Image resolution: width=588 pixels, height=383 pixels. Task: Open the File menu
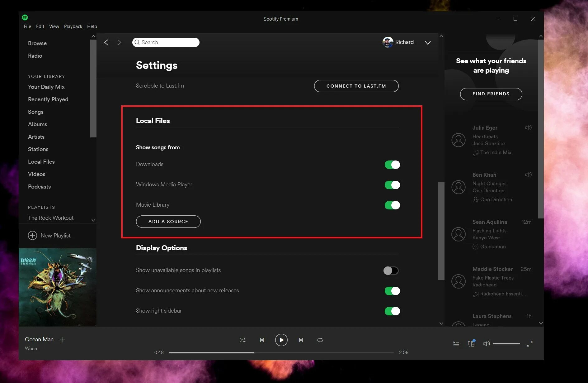click(x=27, y=26)
